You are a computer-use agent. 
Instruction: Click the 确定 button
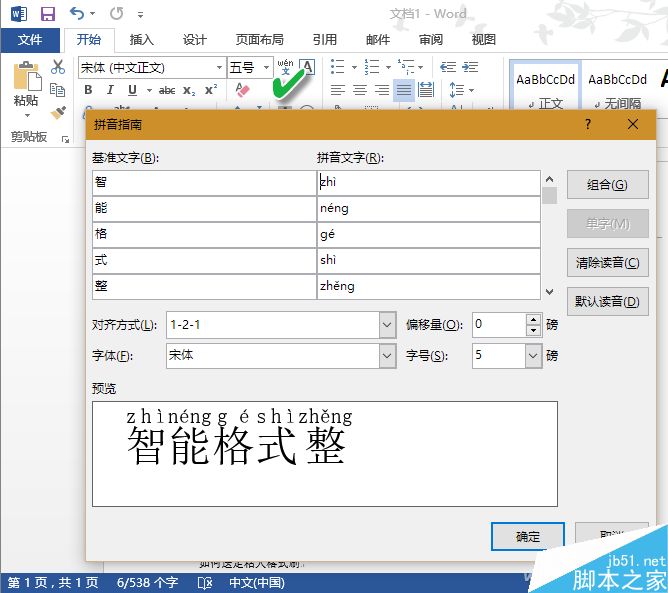(x=528, y=536)
